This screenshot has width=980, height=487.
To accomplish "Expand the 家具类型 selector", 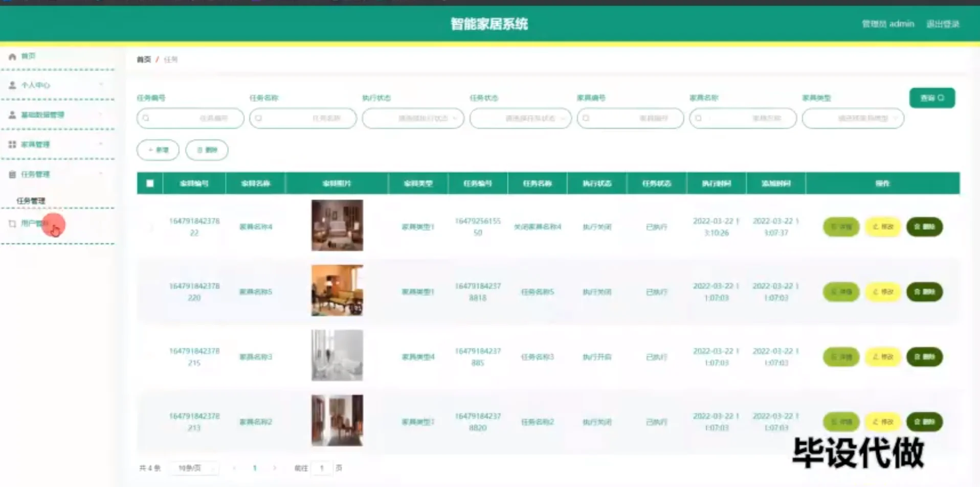I will click(x=853, y=118).
